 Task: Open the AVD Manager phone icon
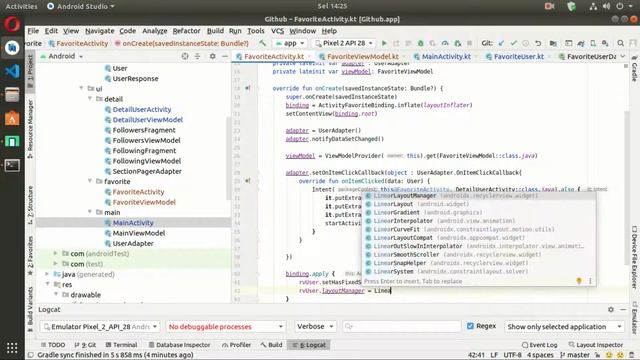pyautogui.click(x=593, y=43)
